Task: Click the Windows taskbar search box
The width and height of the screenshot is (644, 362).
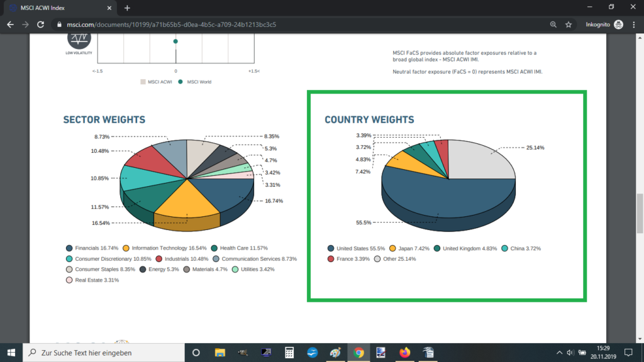Action: pos(104,353)
